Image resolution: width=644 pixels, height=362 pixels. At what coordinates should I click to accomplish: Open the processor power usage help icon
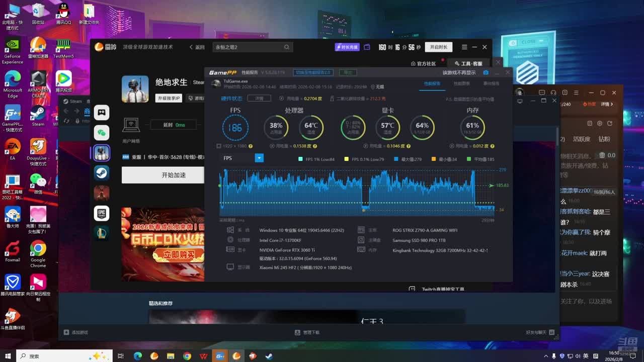click(x=315, y=146)
